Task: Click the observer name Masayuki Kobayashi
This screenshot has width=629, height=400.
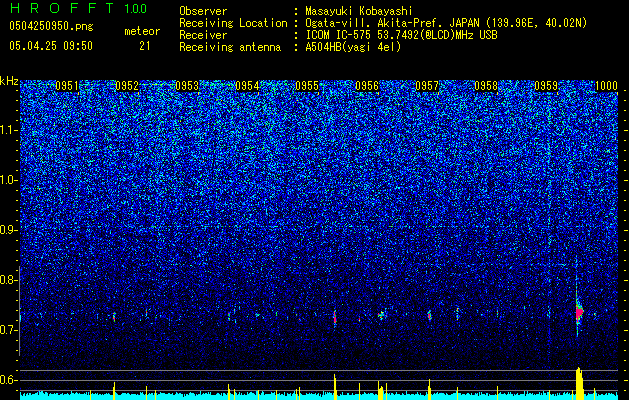Action: click(x=359, y=11)
